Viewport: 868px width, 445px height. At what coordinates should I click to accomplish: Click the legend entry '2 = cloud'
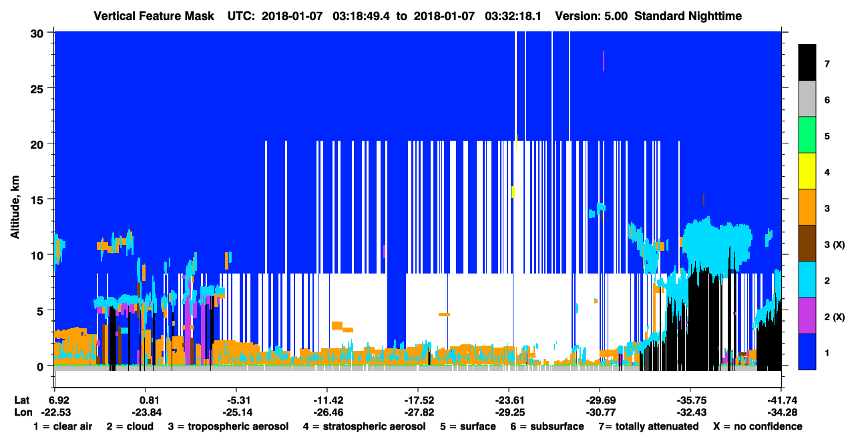130,426
